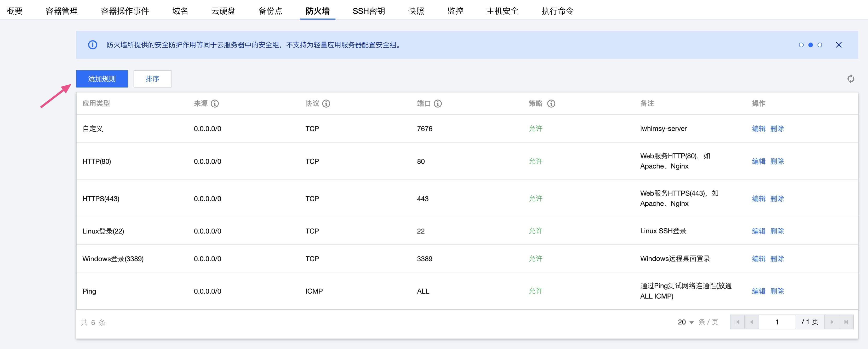Delete the Linux登录(22) rule

[x=777, y=231]
